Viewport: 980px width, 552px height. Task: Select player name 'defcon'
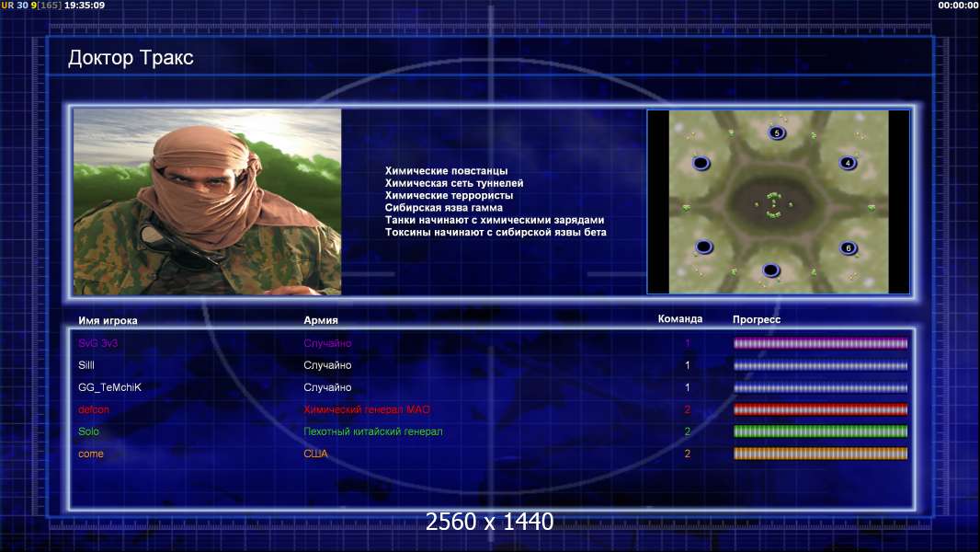pos(93,409)
